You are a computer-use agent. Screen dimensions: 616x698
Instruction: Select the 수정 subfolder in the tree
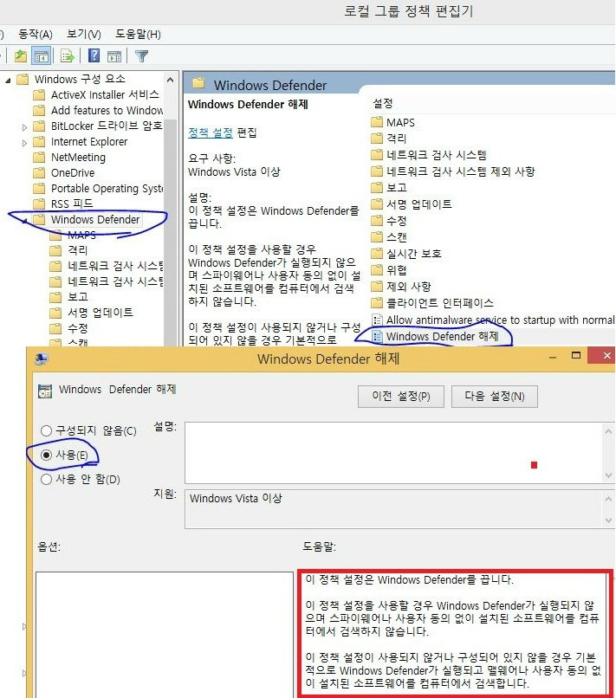[69, 328]
